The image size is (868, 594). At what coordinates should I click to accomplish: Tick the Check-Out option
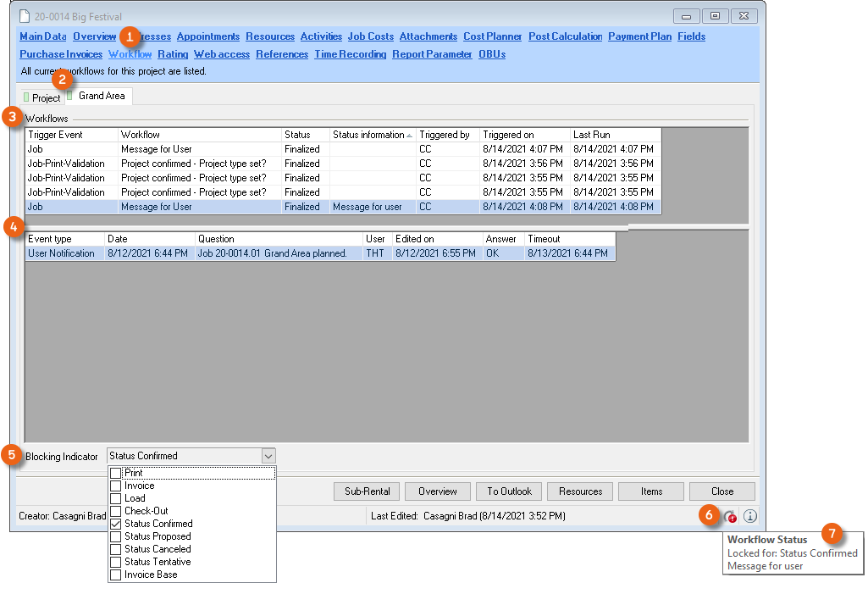(116, 511)
